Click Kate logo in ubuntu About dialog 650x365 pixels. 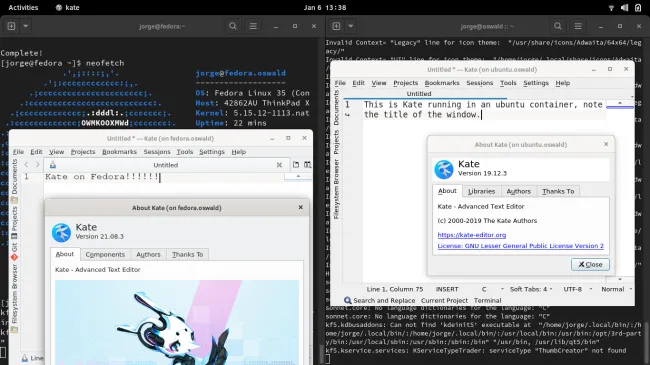[444, 169]
